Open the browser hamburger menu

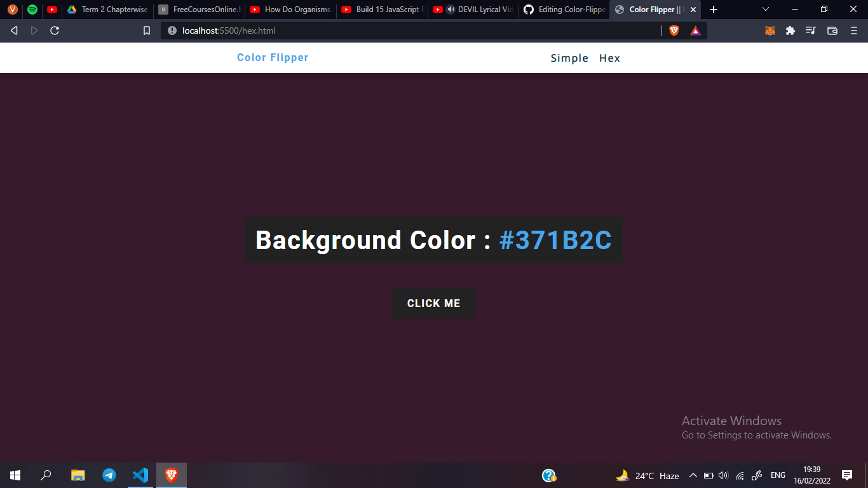[x=853, y=30]
